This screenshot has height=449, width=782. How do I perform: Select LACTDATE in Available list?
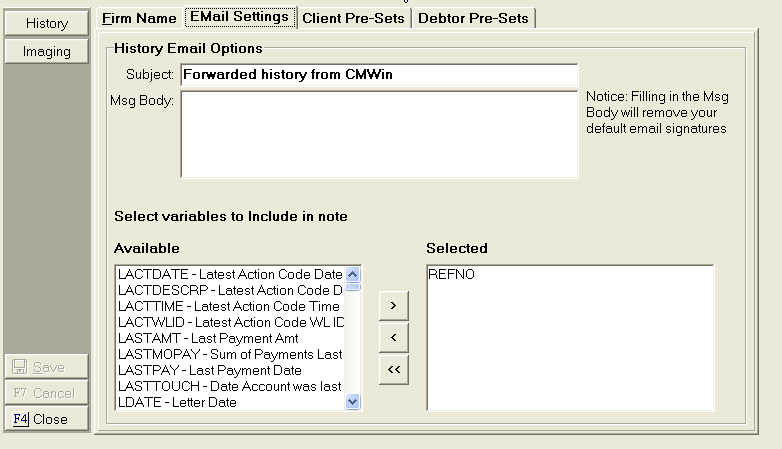click(229, 274)
